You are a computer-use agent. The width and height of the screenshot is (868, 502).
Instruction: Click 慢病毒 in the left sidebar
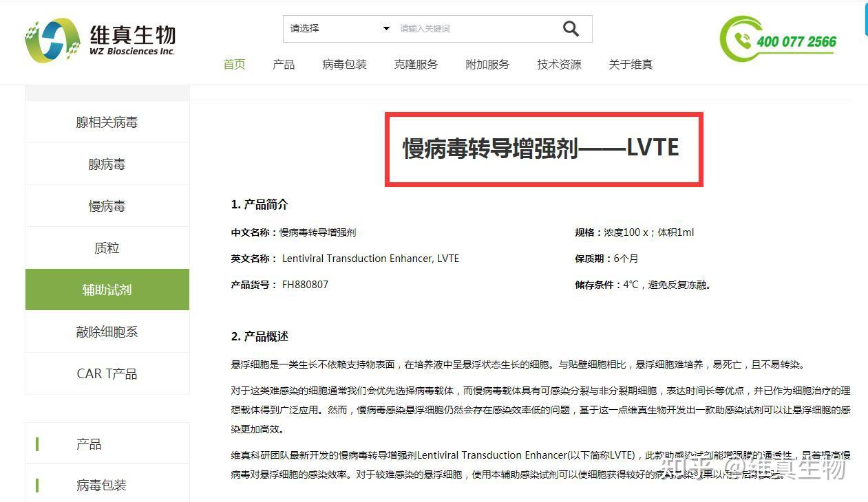(107, 206)
